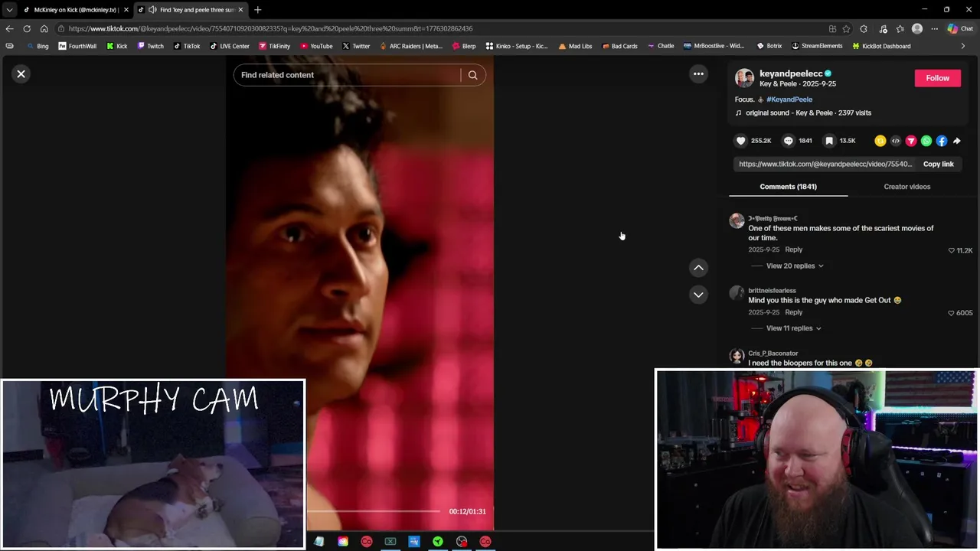This screenshot has height=551, width=980.
Task: Reply to the brittneisfearless comment
Action: [x=793, y=312]
